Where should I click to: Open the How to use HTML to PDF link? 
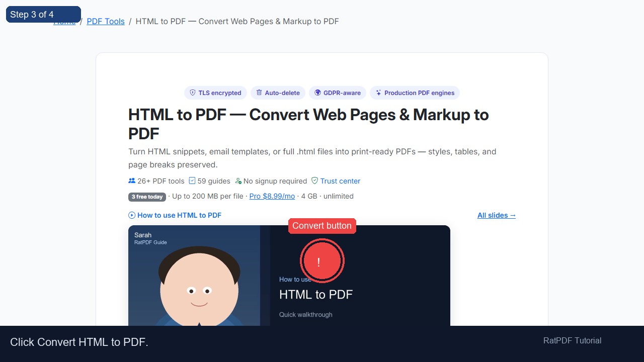[179, 215]
